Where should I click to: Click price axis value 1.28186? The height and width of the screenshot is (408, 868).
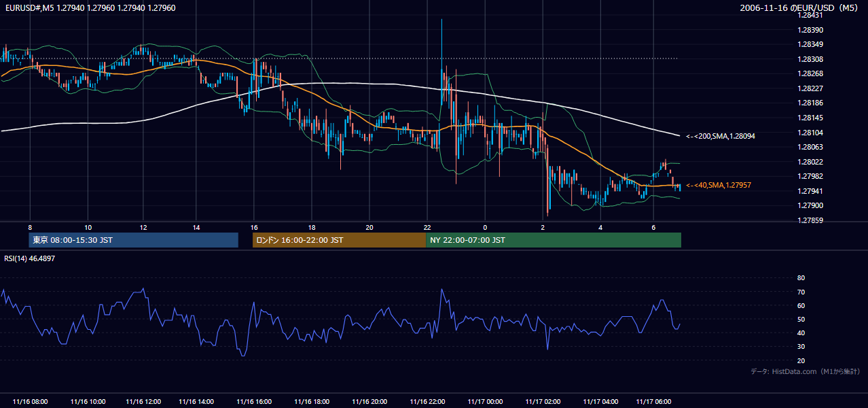(x=811, y=103)
